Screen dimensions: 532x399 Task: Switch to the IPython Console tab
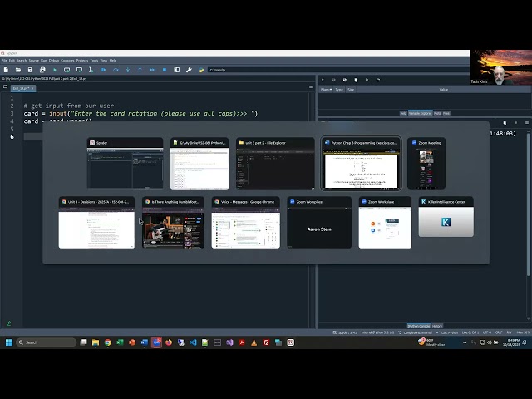click(419, 326)
